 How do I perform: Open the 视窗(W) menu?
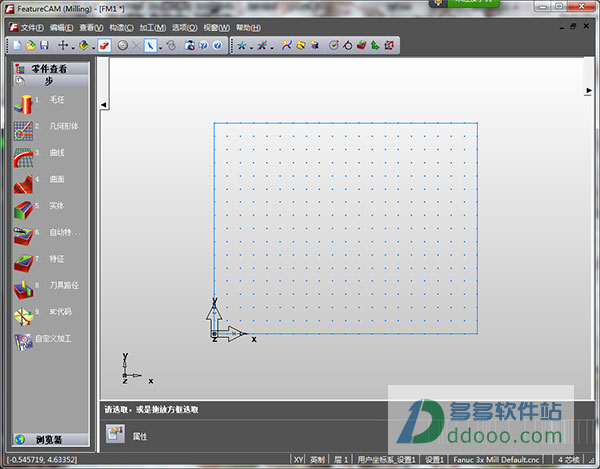point(217,28)
